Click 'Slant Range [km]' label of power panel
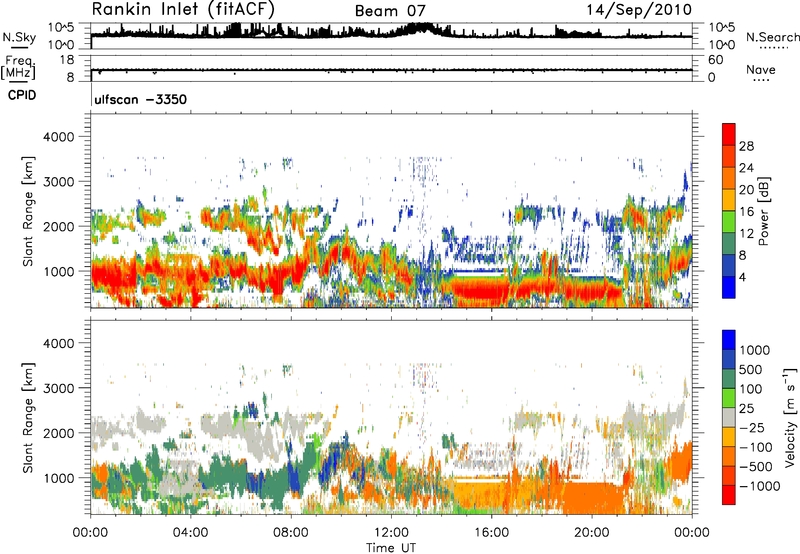This screenshot has height=554, width=800. point(28,211)
